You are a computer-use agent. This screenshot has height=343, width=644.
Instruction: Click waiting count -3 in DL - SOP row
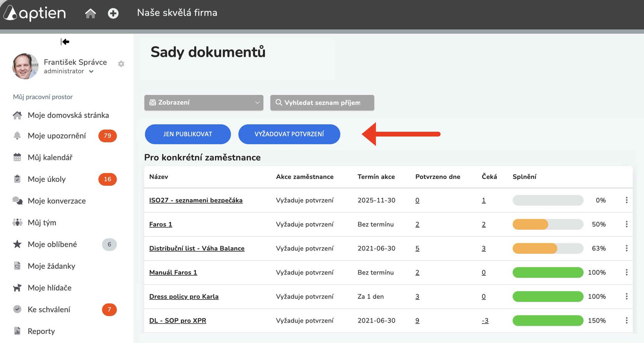pos(485,321)
